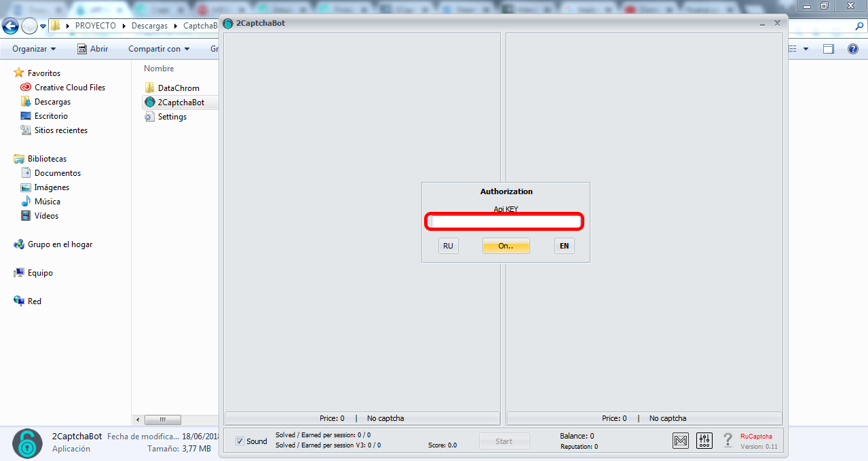Open the mail icon in 2CaptchaBot
Screen dimensions: 868x461
coord(681,441)
